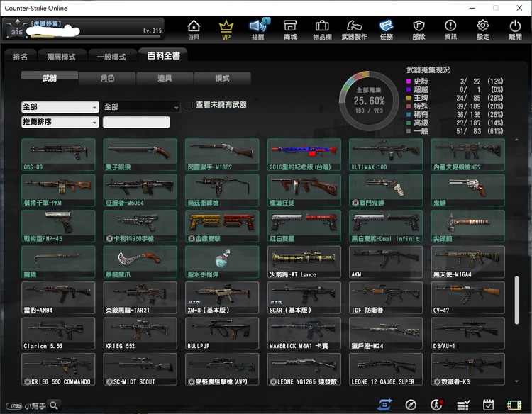Viewport: 532px width, 414px height.
Task: Click the weapon search input field
Action: coord(136,122)
